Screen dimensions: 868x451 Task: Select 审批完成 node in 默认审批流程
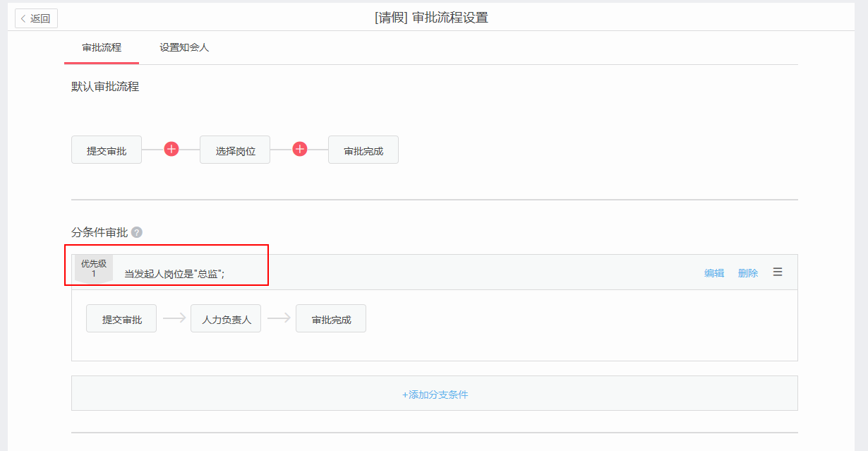(x=363, y=150)
